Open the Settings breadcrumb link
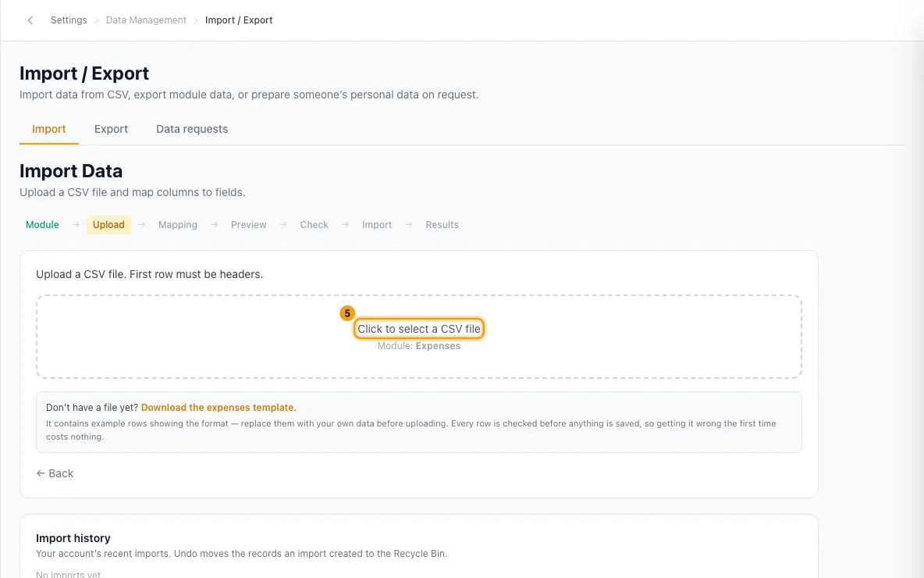The height and width of the screenshot is (578, 924). point(69,20)
